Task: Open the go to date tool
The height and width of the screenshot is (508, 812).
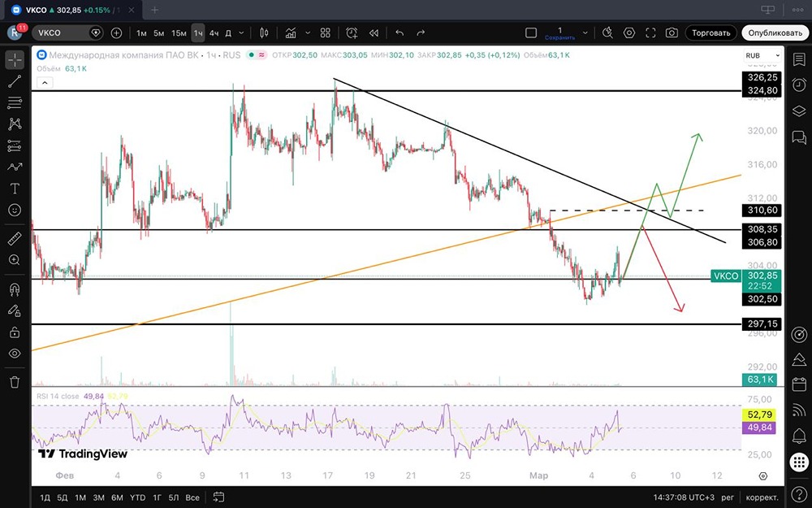Action: 218,497
